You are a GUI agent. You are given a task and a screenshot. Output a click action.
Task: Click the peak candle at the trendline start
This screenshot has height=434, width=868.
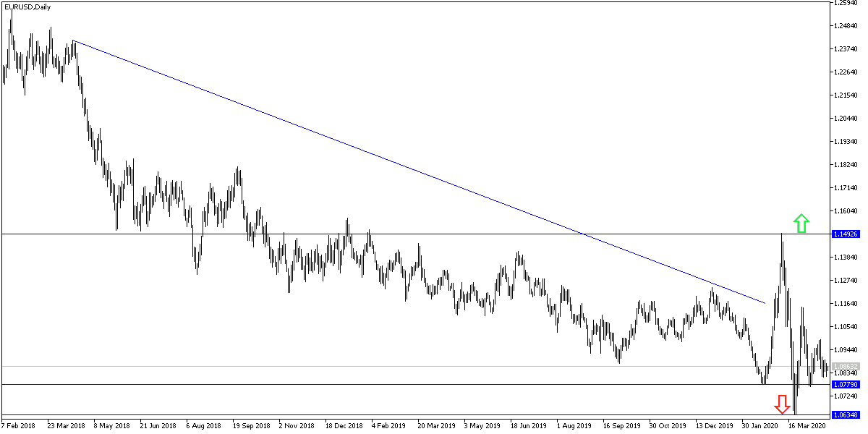[x=72, y=47]
